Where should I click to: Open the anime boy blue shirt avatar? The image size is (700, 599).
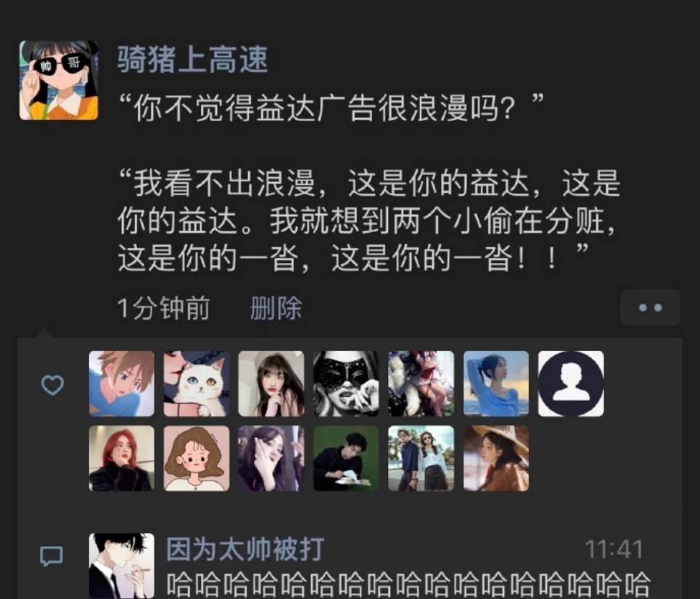click(x=121, y=384)
